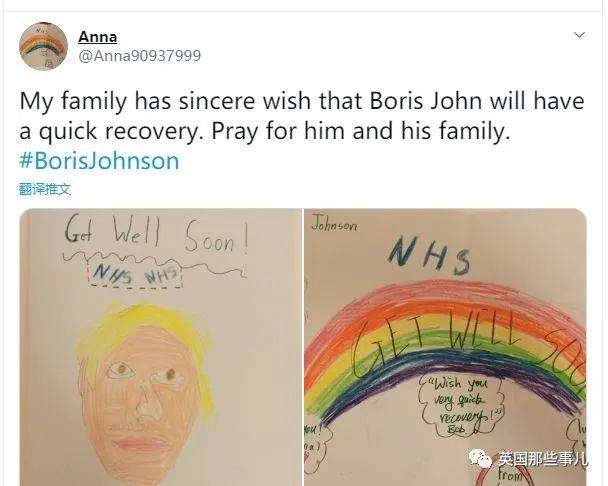Open the @Anna90937999 handle
This screenshot has height=486, width=608.
coord(140,56)
